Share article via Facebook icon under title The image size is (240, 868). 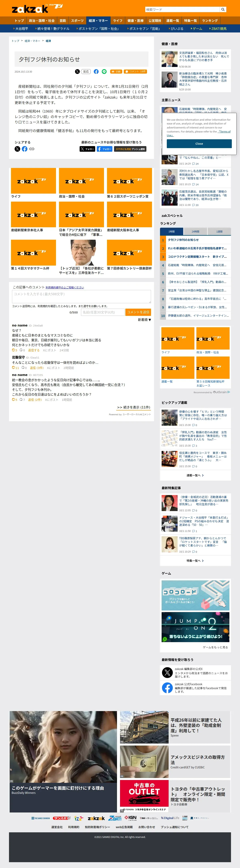point(96,71)
